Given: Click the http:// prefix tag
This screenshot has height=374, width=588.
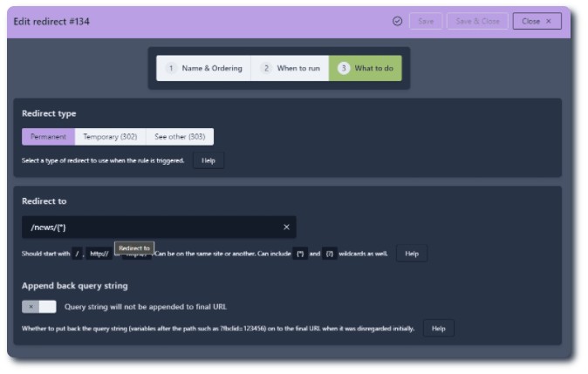Looking at the screenshot, I should 99,254.
